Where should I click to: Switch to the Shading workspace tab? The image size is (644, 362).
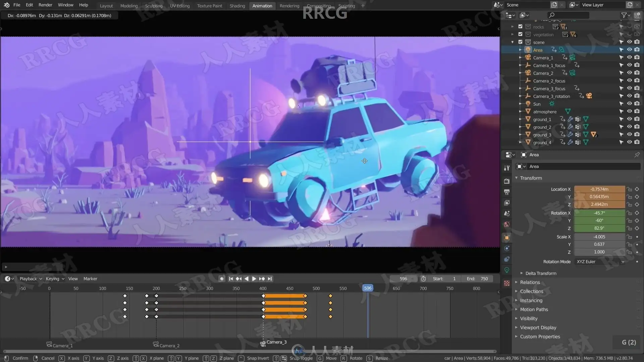(x=237, y=6)
